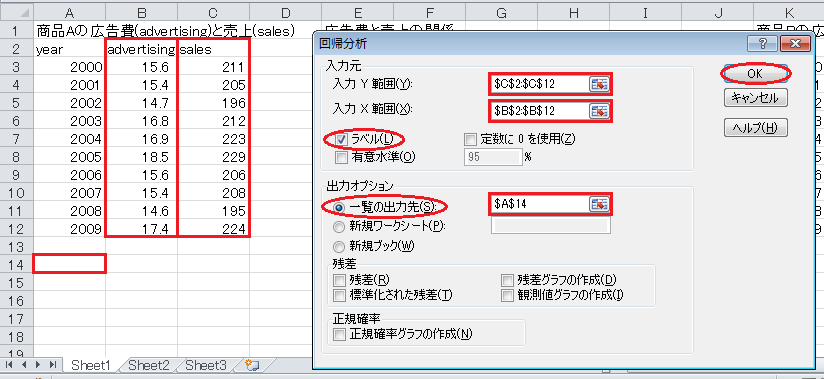Screen dimensions: 824x379
Task: Click cell with year 2000
Action: [69, 67]
